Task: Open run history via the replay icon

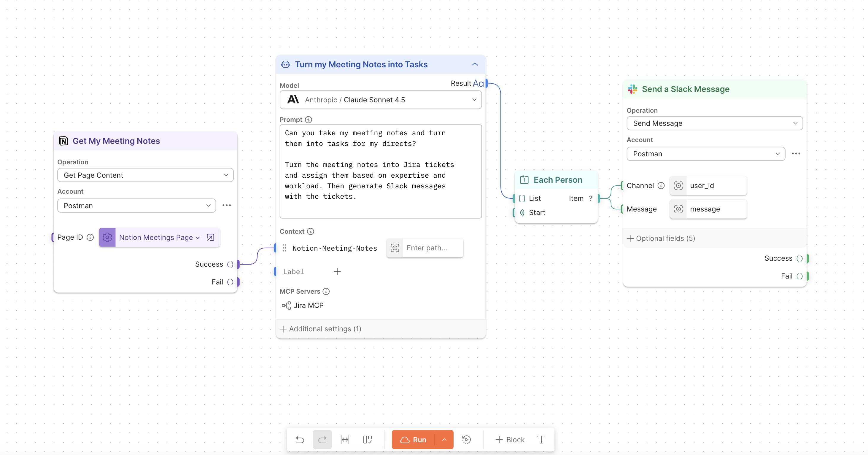Action: click(467, 440)
